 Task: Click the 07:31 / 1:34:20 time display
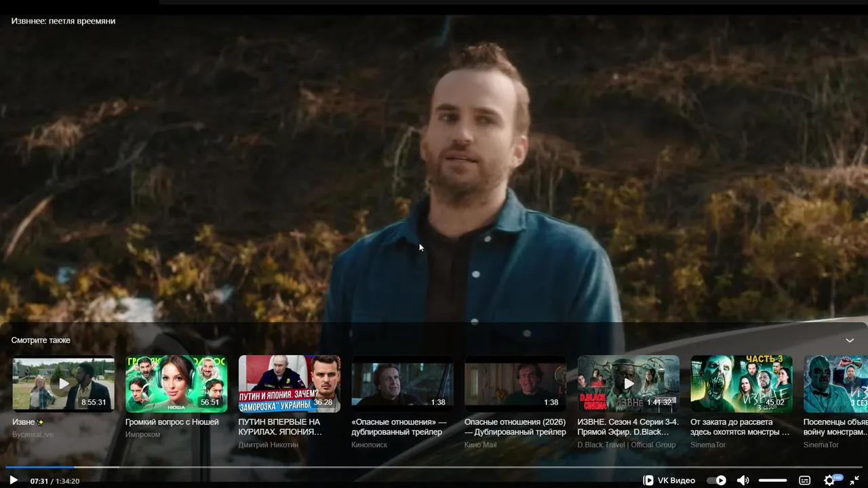[55, 481]
